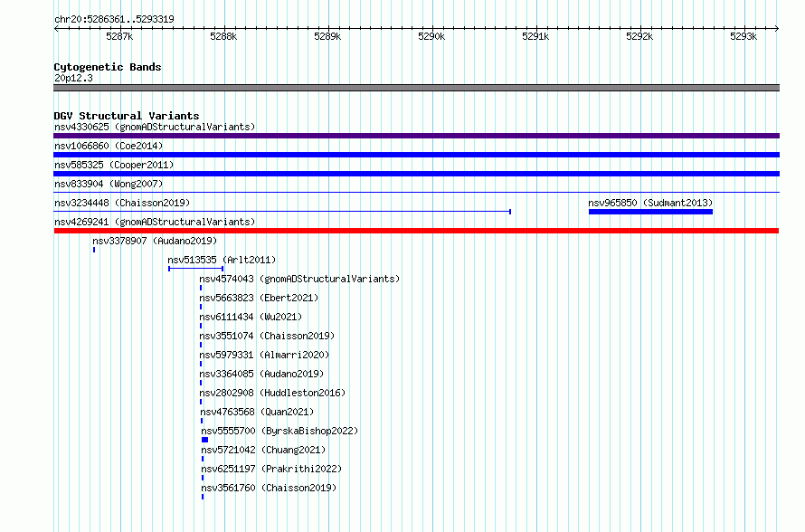Click the 5289k ruler tick label
805x532 pixels.
click(327, 36)
